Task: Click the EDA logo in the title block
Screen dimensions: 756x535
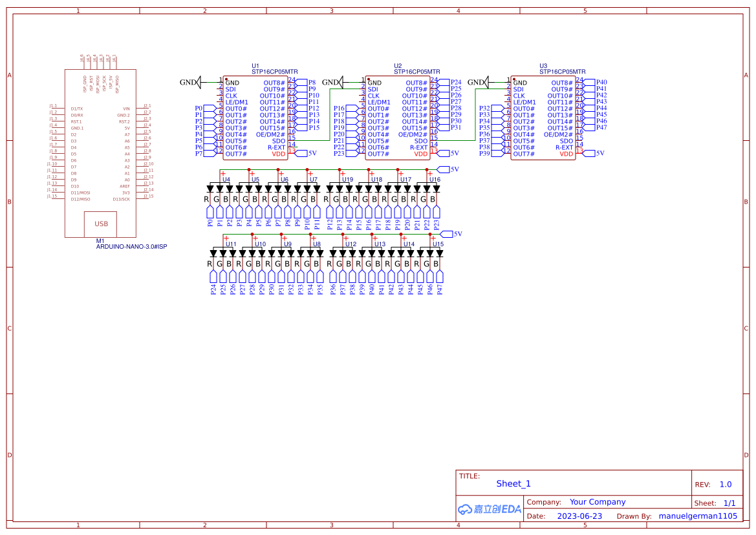Action: pos(490,509)
